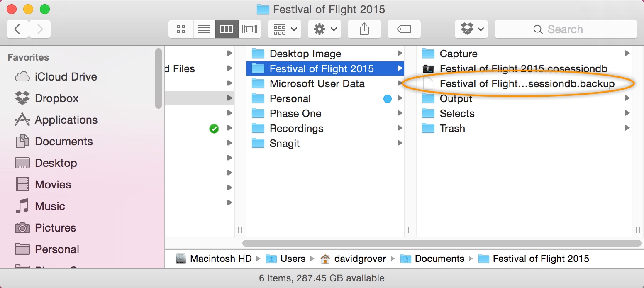Click the Share toolbar button
The image size is (644, 288).
(x=364, y=29)
